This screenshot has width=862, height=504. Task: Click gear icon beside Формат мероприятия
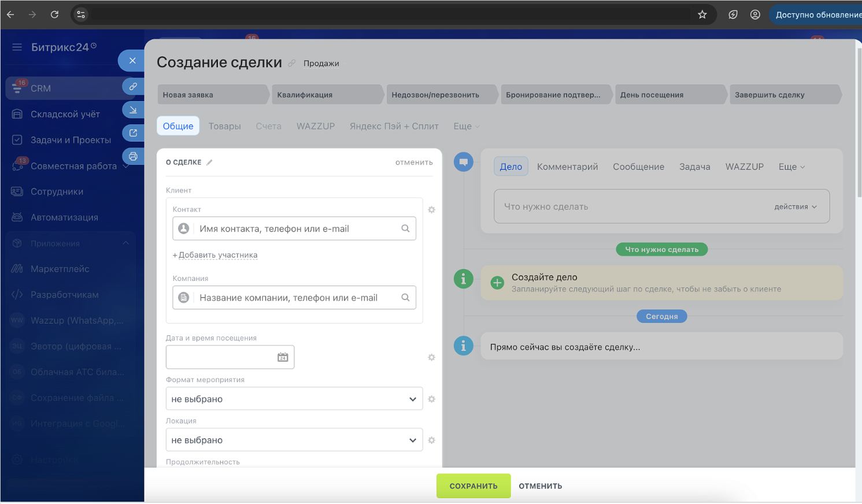[x=431, y=399]
